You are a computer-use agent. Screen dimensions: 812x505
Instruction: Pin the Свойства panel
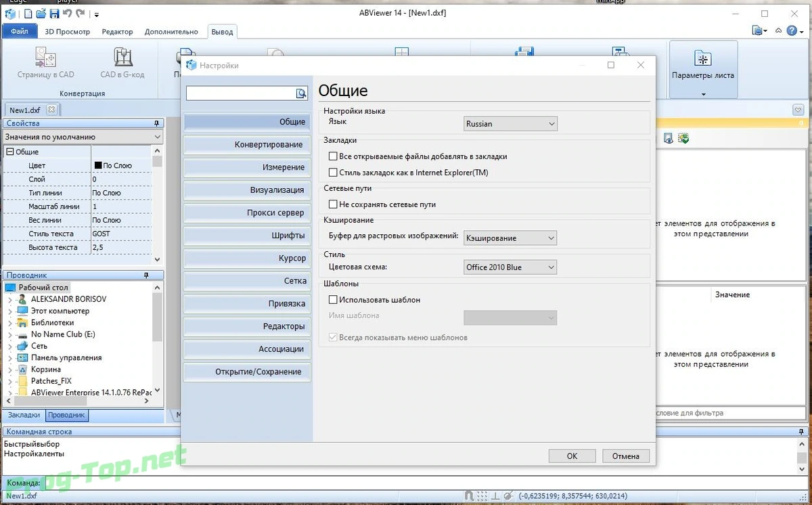tap(157, 123)
